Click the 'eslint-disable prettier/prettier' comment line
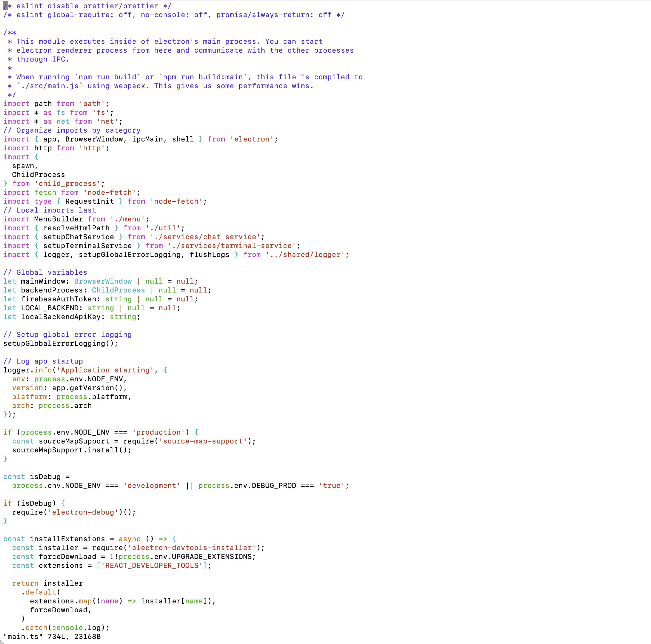The width and height of the screenshot is (651, 644). click(87, 6)
